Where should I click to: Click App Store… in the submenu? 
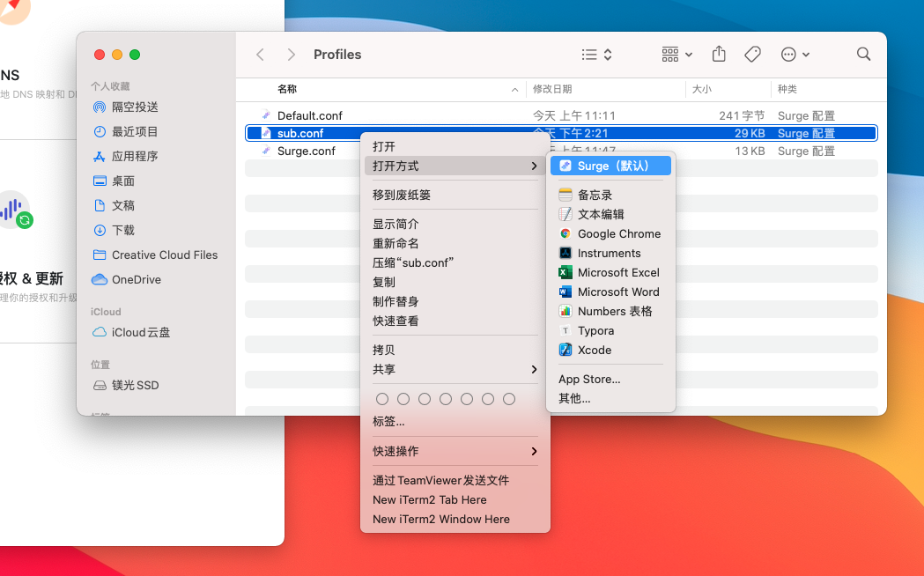pos(589,380)
